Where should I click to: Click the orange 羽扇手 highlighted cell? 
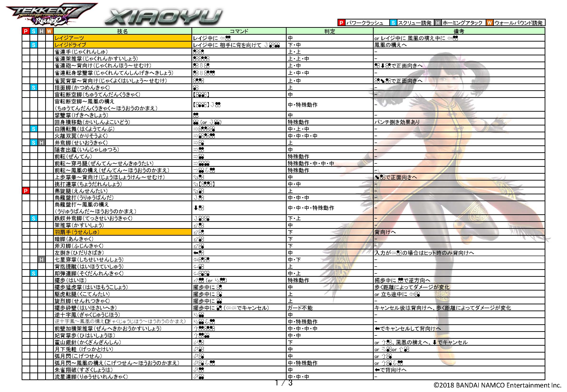[122, 232]
